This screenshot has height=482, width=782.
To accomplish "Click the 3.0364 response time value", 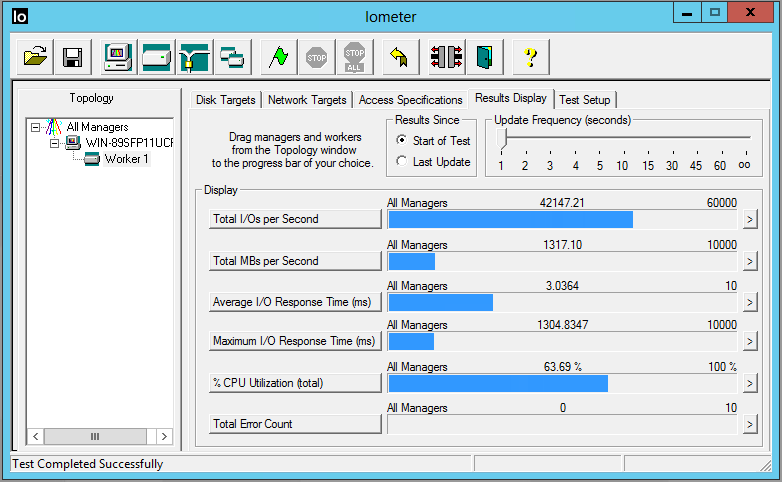I will (x=562, y=286).
